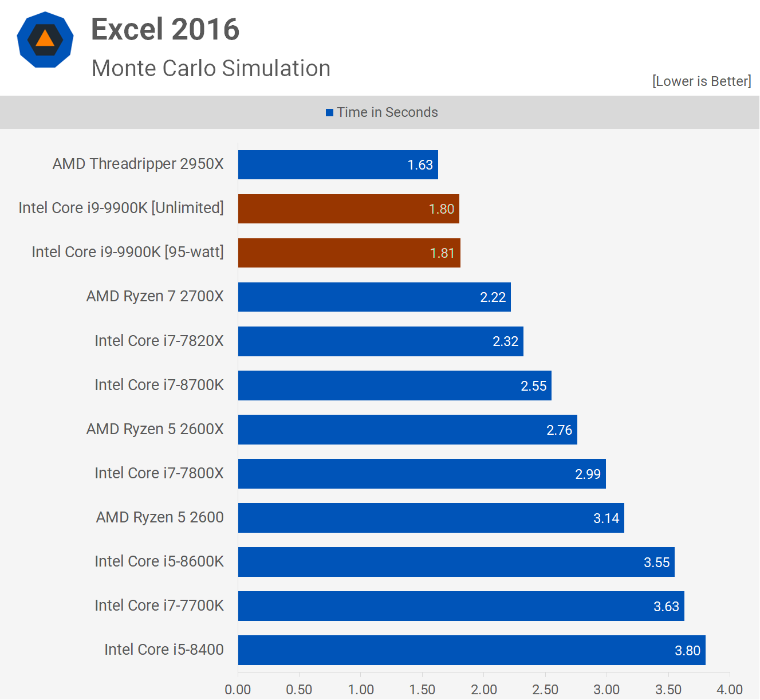Click the 3.14 bar value

coord(607,518)
